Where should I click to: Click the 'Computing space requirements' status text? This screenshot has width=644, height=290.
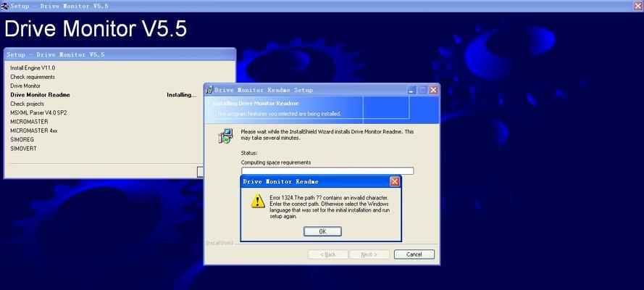[x=276, y=162]
